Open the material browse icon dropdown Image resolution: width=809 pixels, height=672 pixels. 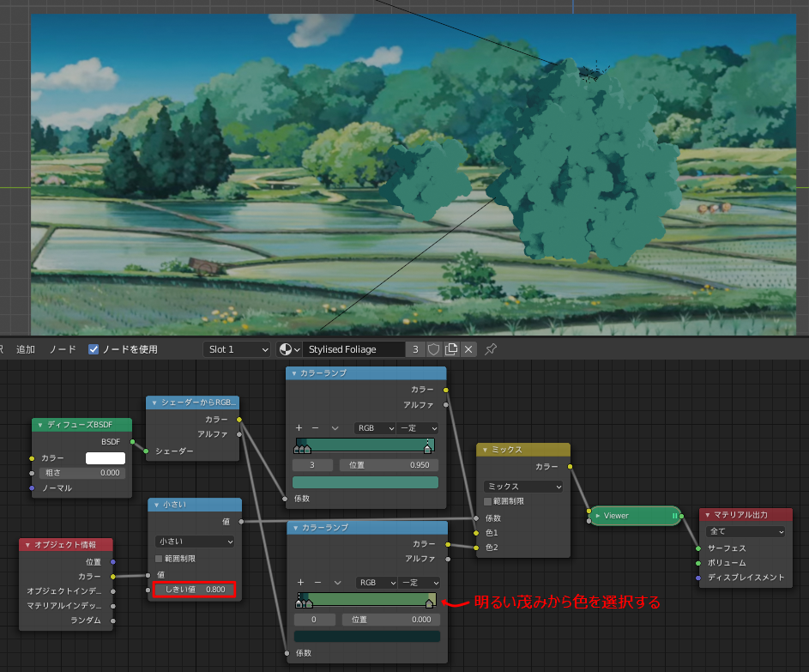(x=289, y=349)
